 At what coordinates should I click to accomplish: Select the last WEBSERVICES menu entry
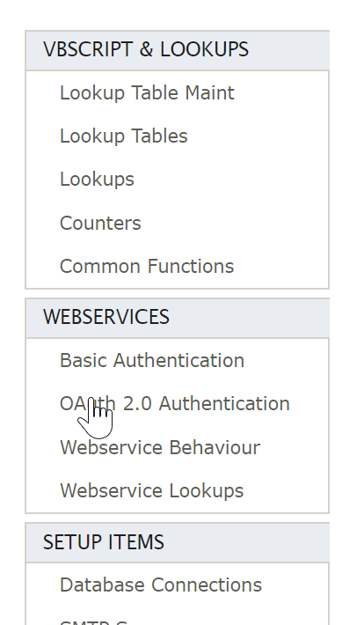[x=151, y=491]
